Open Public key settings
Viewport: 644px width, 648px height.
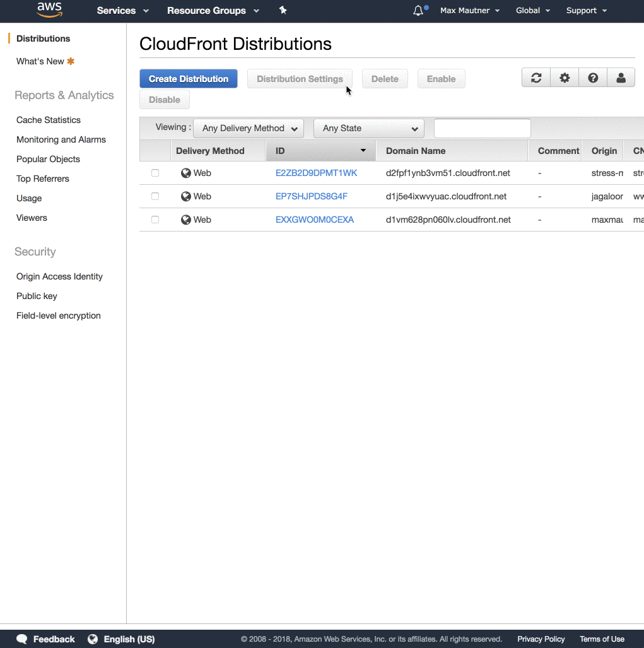37,296
